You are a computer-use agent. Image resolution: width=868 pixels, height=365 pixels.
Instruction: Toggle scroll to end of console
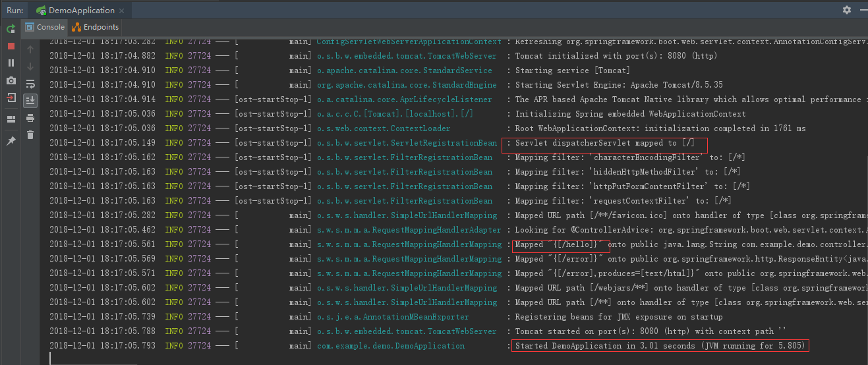click(30, 101)
